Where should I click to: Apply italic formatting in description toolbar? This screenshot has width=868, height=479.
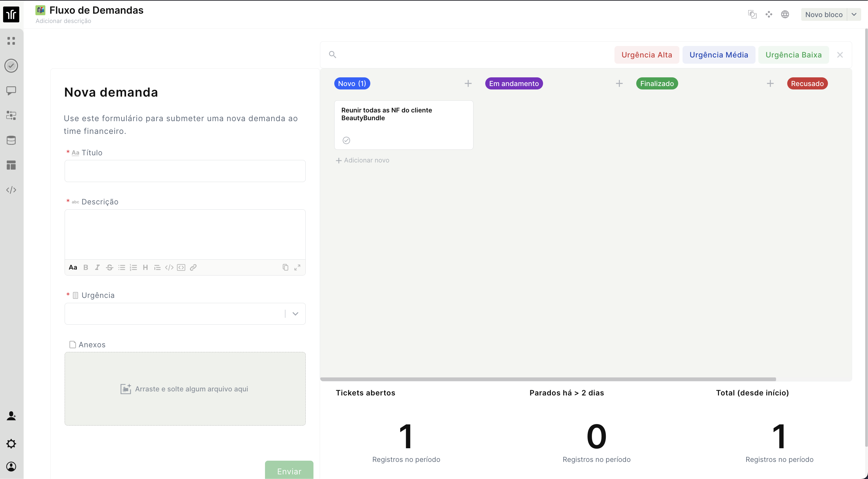click(x=97, y=267)
